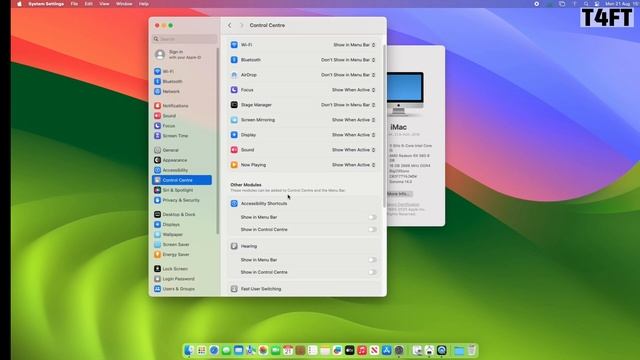Open Music app in the Dock
Screen dimensions: 640x360
pyautogui.click(x=362, y=350)
